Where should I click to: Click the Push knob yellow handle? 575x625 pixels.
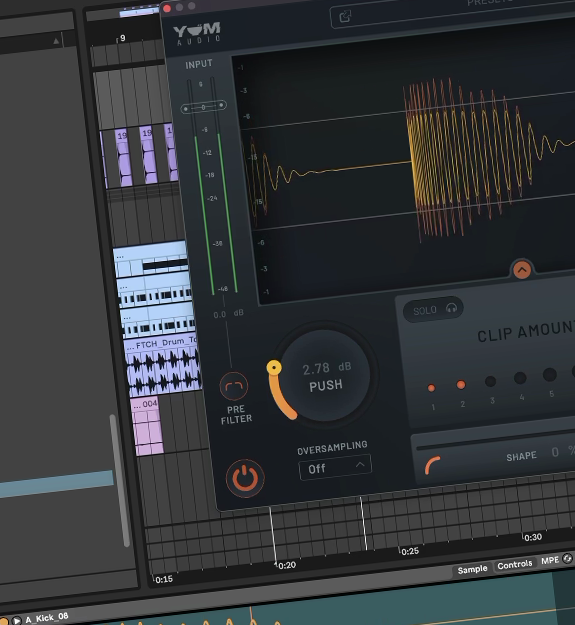click(x=274, y=368)
